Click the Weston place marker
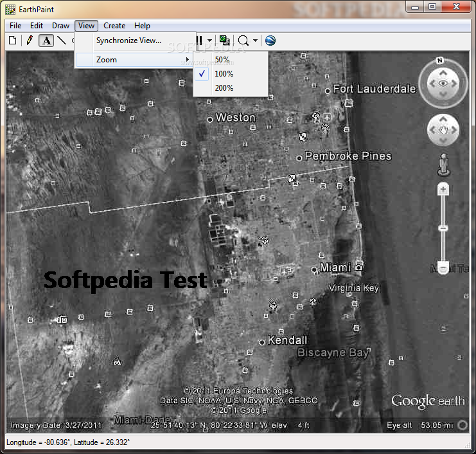Viewport: 476px width, 454px height. (210, 120)
